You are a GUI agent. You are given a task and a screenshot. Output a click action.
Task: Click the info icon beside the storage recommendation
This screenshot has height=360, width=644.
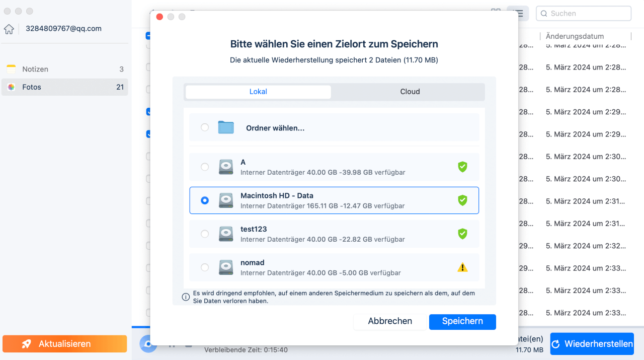click(186, 297)
